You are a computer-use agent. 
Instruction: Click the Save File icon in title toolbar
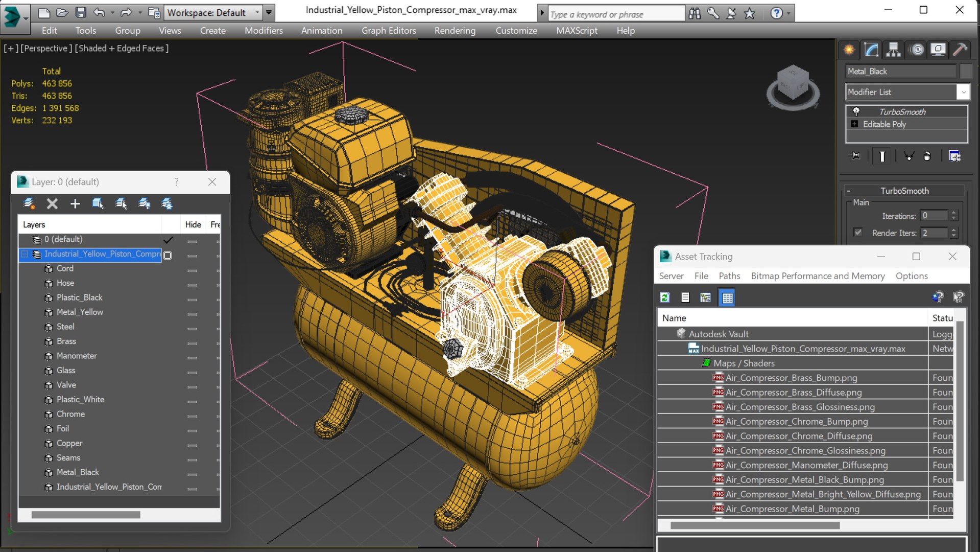(x=80, y=12)
